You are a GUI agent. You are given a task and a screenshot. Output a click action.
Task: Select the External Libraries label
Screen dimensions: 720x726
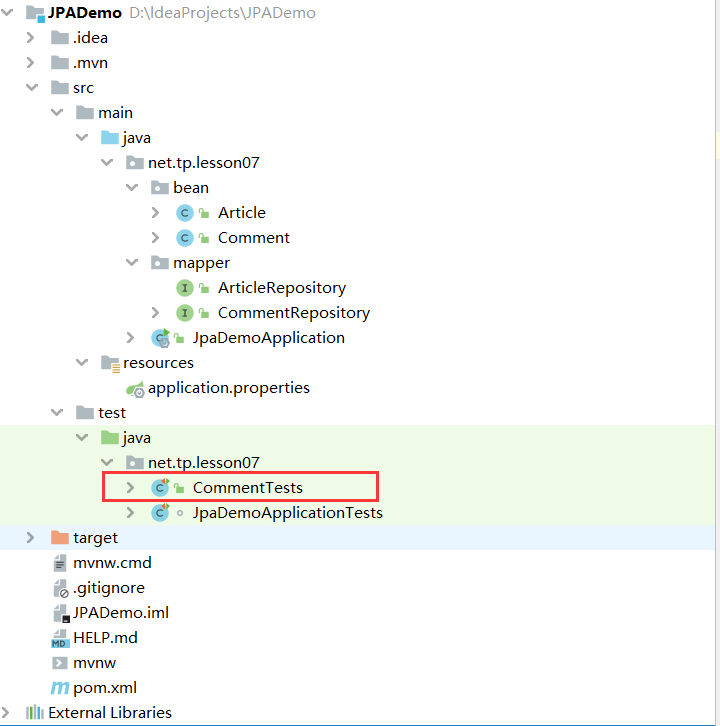[110, 713]
